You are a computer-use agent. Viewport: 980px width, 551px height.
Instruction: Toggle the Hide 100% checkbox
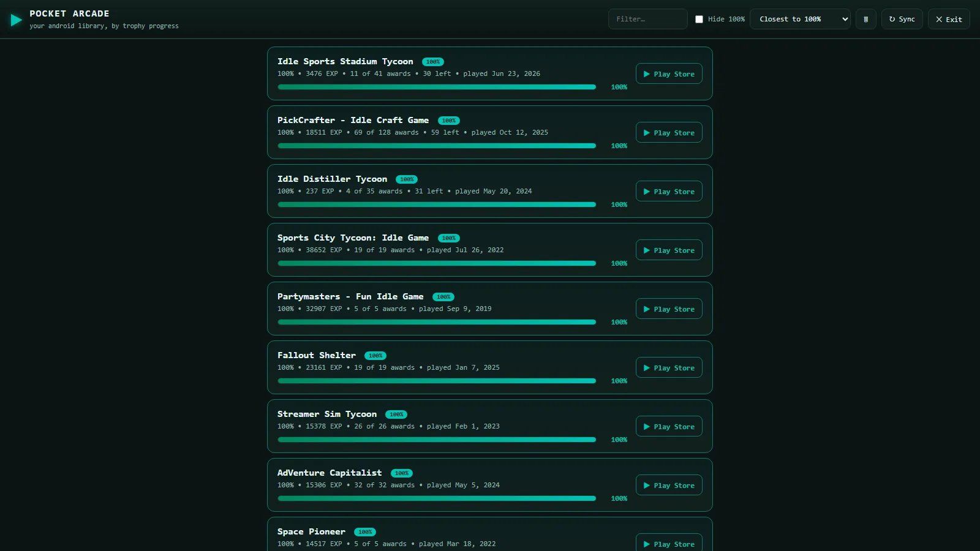tap(699, 19)
